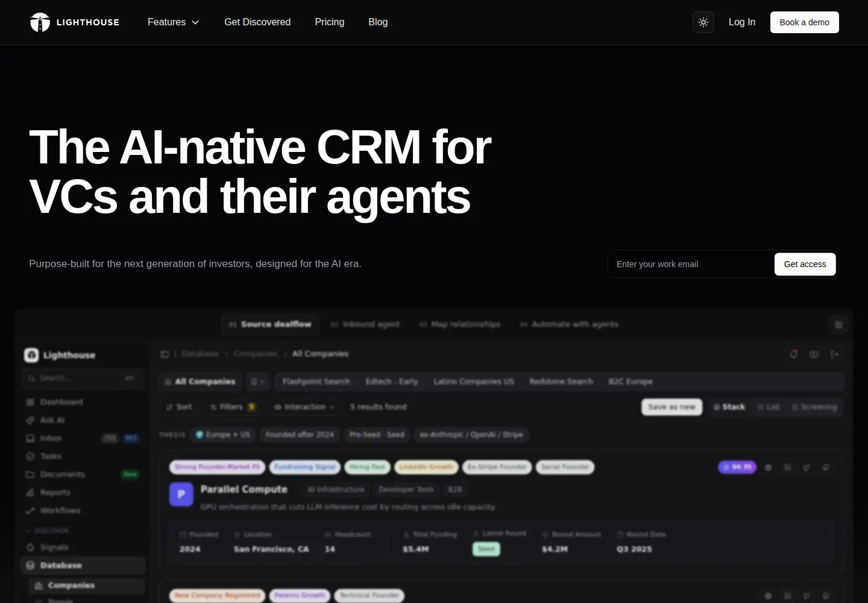
Task: Open the Flashpoint Search saved view
Action: click(316, 382)
